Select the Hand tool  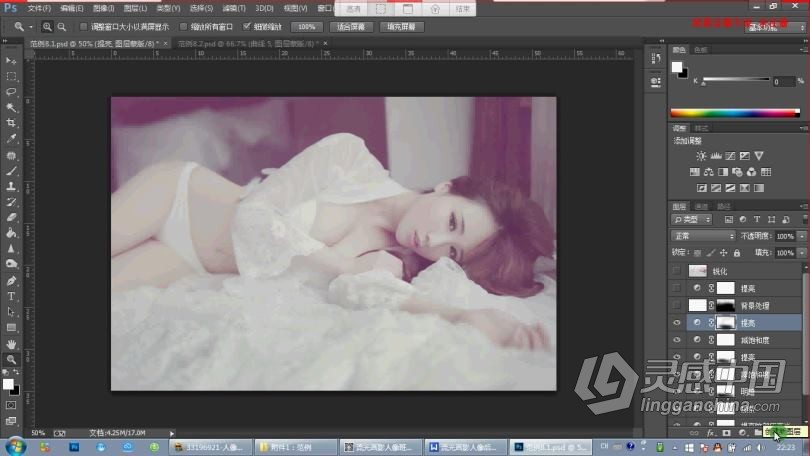[x=11, y=344]
